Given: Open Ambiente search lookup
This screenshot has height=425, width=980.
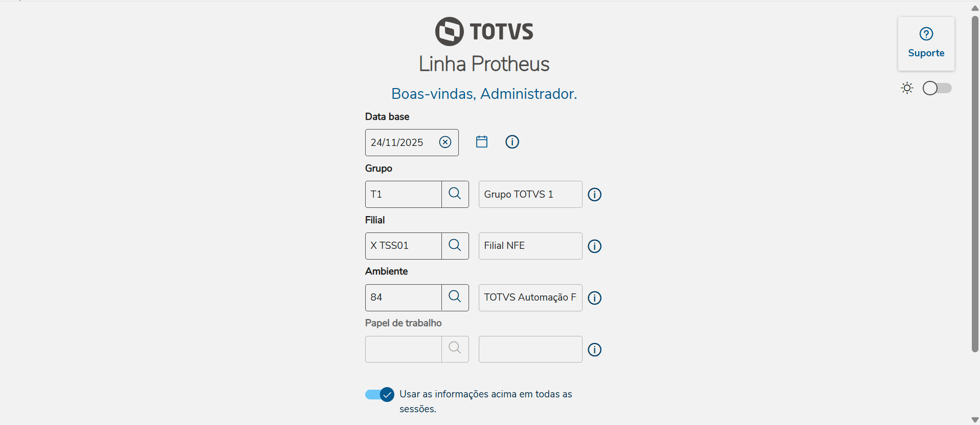Looking at the screenshot, I should point(455,297).
